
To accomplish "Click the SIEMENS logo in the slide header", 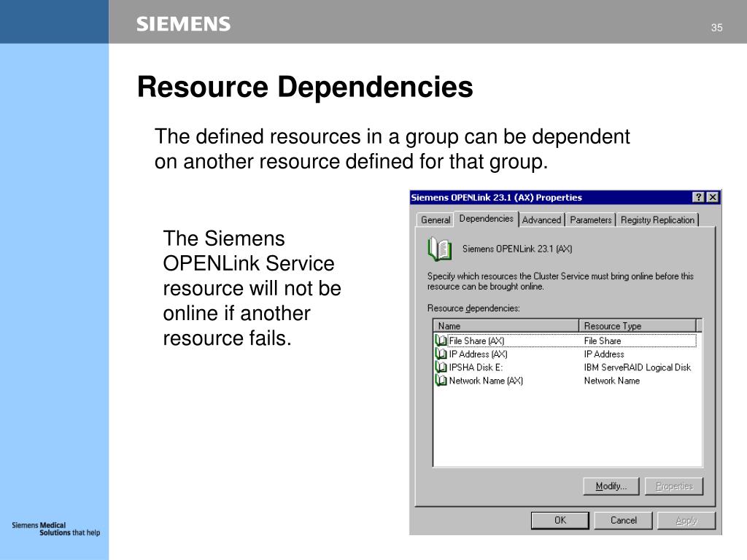I will tap(183, 24).
